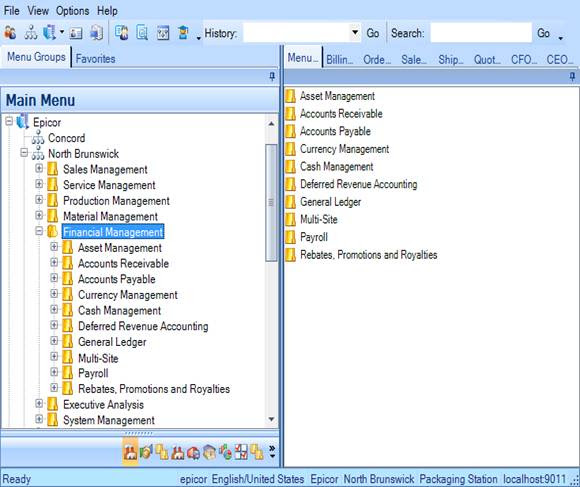Switch to Favorites tab
The width and height of the screenshot is (580, 487).
pyautogui.click(x=95, y=58)
